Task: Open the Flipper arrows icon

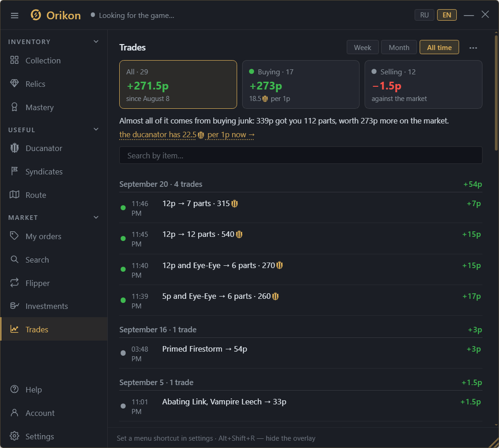Action: pos(14,283)
